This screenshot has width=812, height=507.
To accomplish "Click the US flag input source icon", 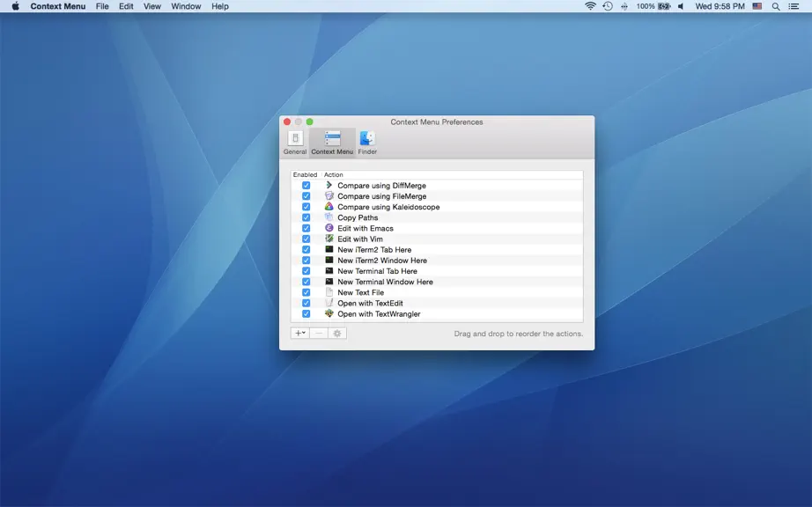I will pos(757,6).
